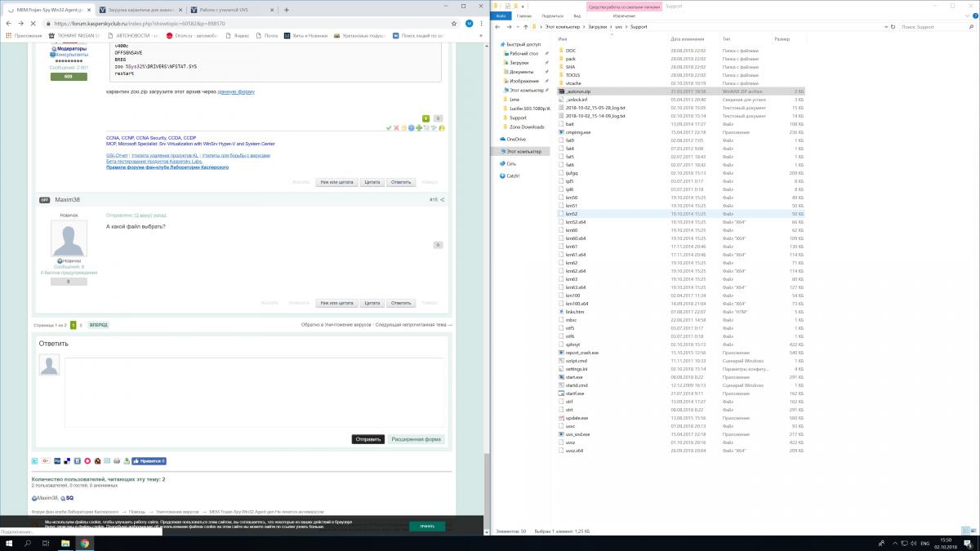Open the Вид ribbon tab
The height and width of the screenshot is (551, 980).
tap(577, 16)
